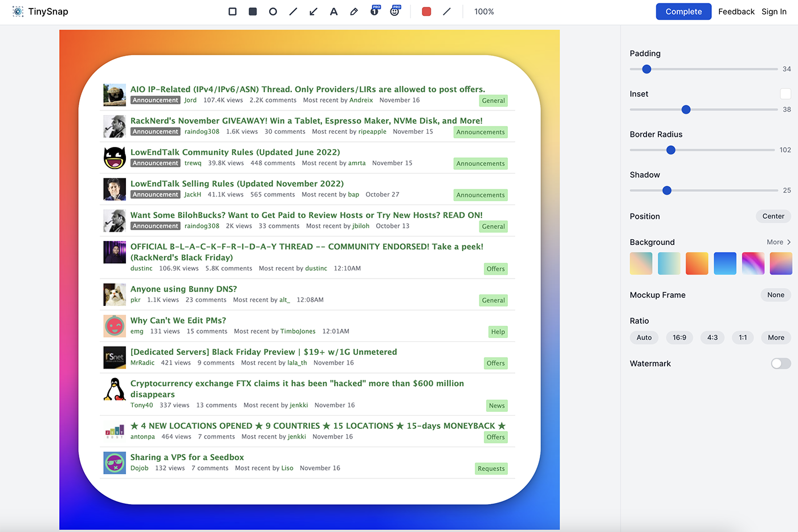Open the Position Center selector
The width and height of the screenshot is (798, 532).
[773, 216]
